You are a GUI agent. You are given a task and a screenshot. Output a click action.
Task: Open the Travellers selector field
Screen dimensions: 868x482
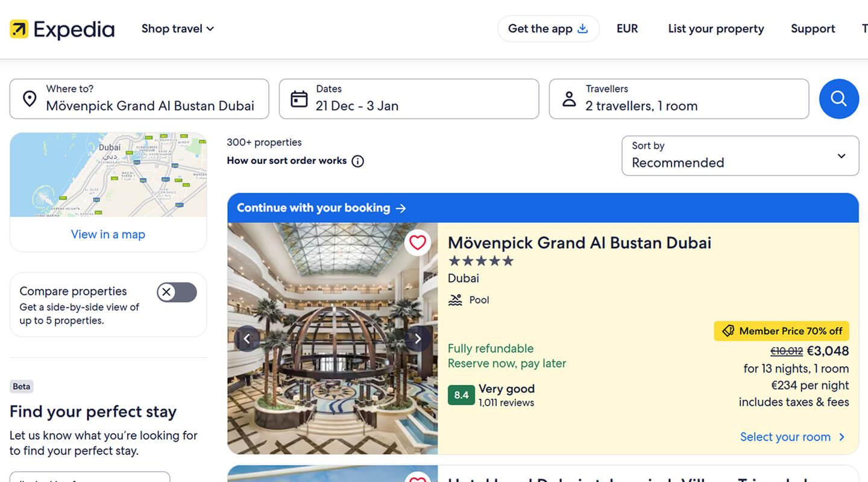679,99
